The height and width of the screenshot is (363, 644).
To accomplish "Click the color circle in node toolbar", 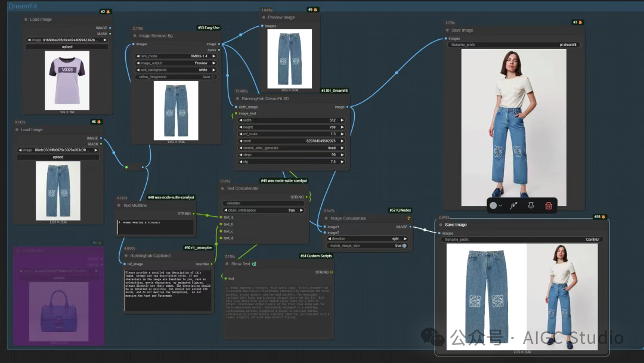I will click(x=493, y=206).
